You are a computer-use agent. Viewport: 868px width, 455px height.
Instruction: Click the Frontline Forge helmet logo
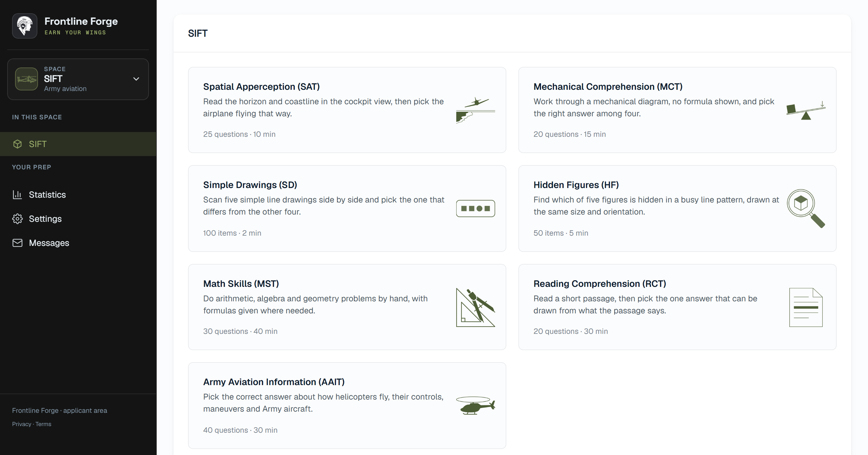[x=25, y=26]
